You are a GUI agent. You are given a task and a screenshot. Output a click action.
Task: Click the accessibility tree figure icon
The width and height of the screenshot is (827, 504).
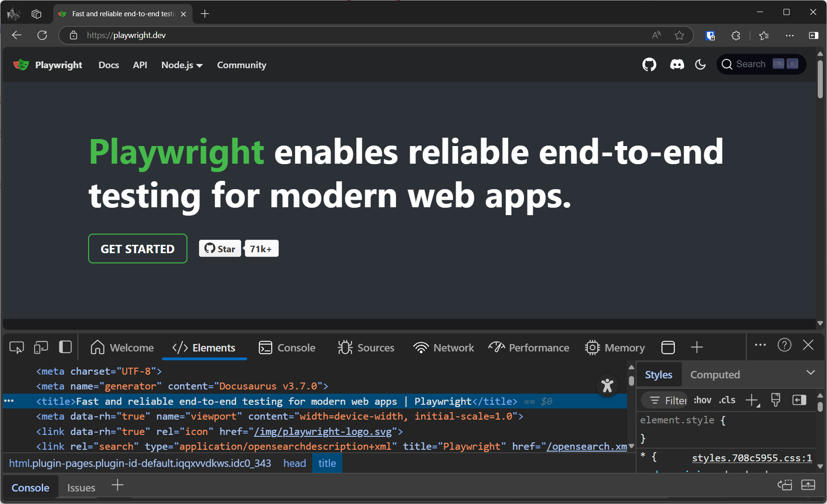607,385
